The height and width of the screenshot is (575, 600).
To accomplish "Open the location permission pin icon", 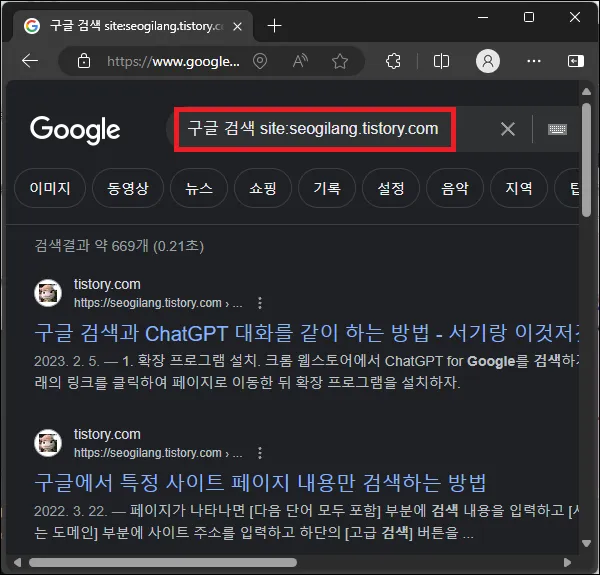I will point(260,61).
